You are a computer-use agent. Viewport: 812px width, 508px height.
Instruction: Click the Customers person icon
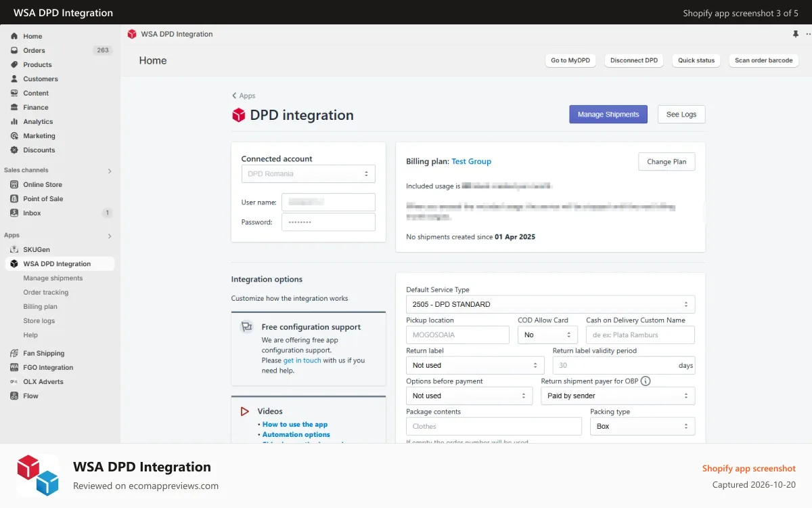click(14, 79)
